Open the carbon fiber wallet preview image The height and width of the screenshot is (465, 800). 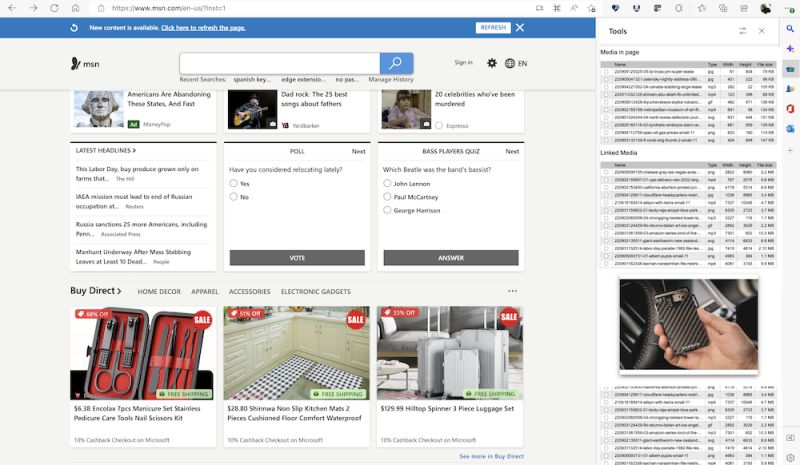pos(689,324)
